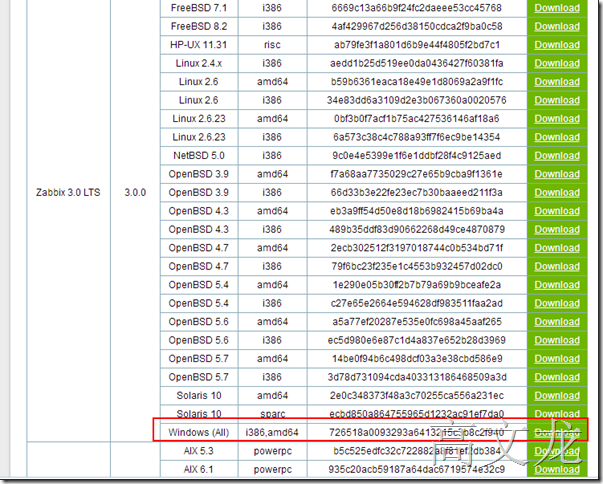Download the OpenBSD 5.7 i386 agent

557,377
